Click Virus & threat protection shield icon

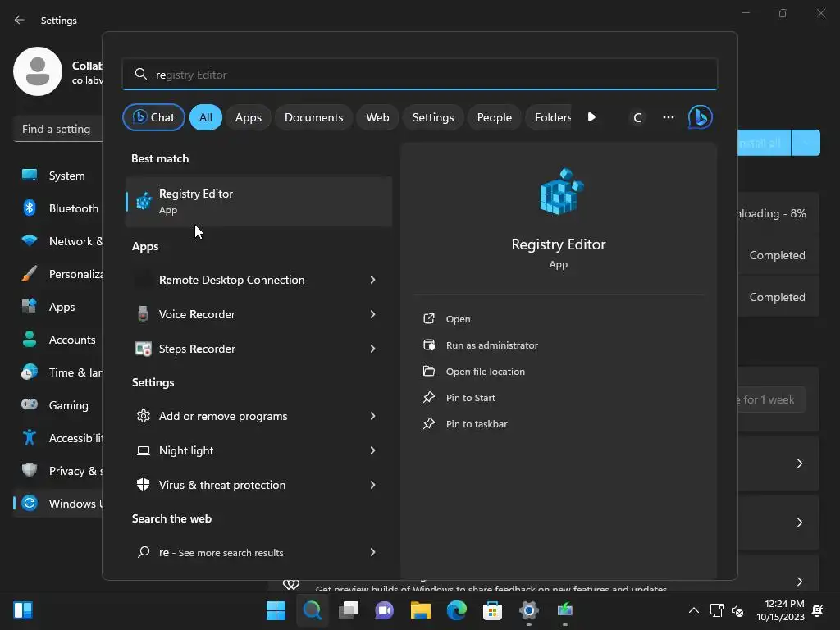143,485
